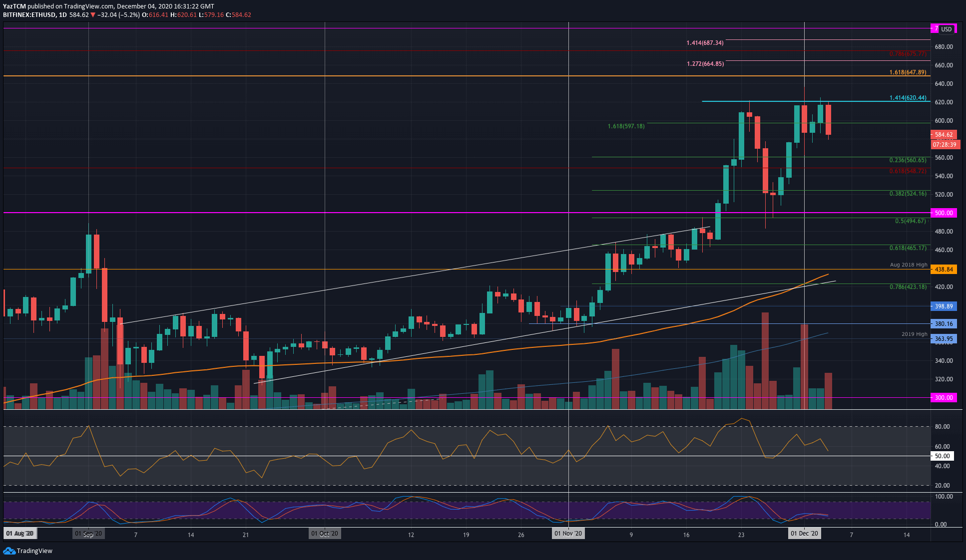Click the 23 November date tick
This screenshot has height=560, width=966.
(741, 535)
